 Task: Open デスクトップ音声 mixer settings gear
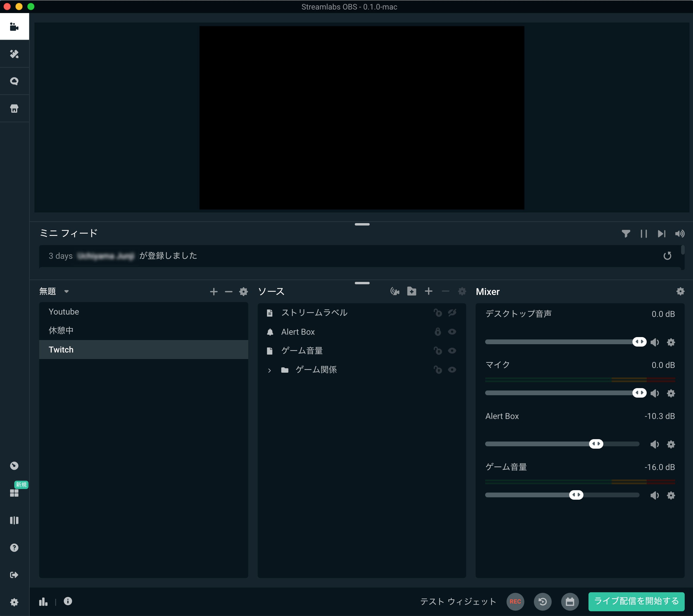tap(671, 342)
